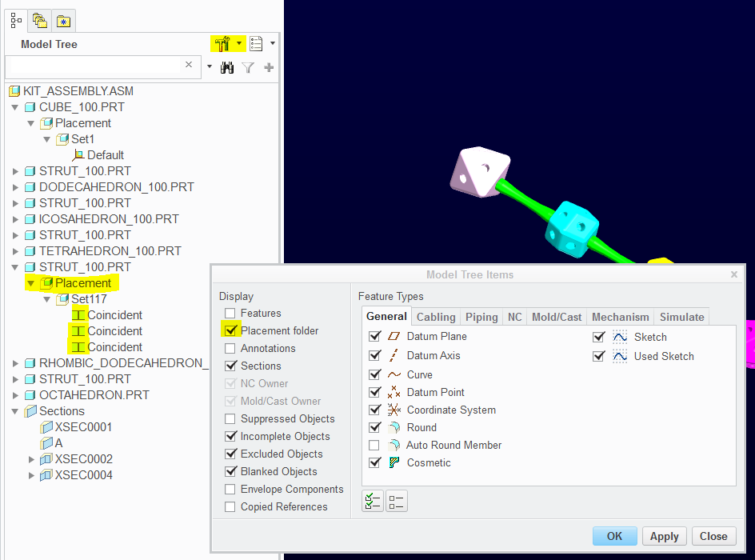Screen dimensions: 755x560
Task: Click the Close button in dialog
Action: coord(713,536)
